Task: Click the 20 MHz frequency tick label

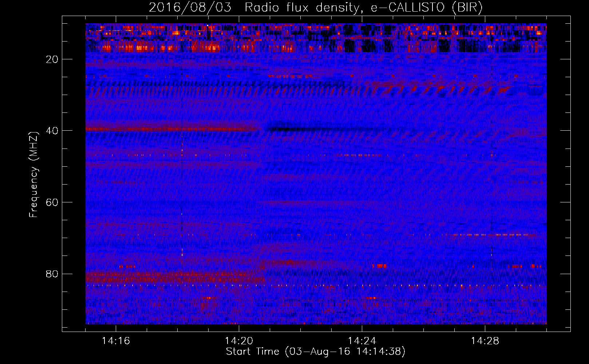Action: [52, 59]
